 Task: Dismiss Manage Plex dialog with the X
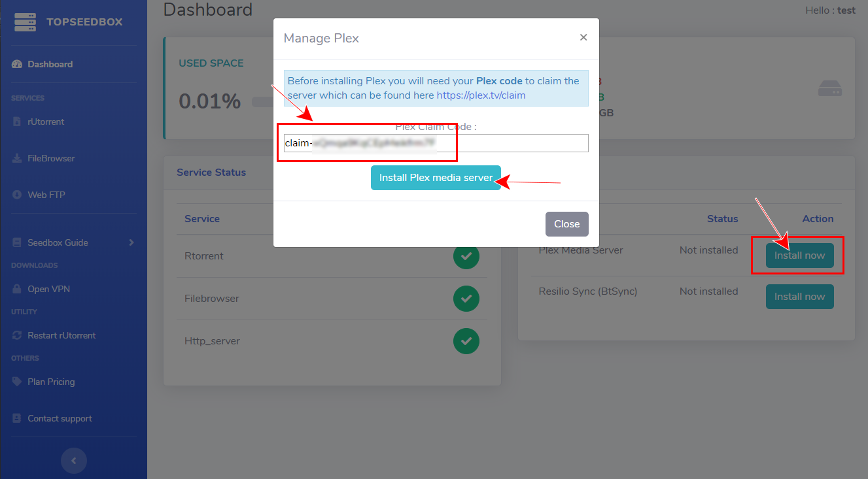[583, 38]
